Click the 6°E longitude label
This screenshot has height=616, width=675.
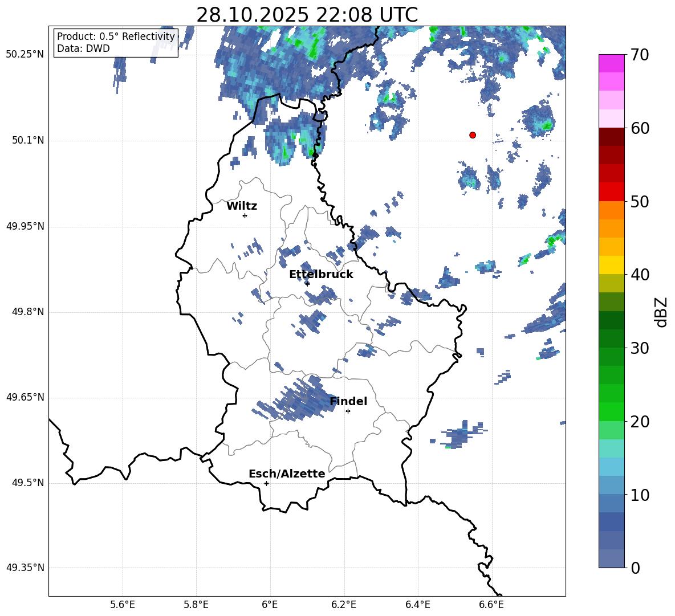pos(270,605)
